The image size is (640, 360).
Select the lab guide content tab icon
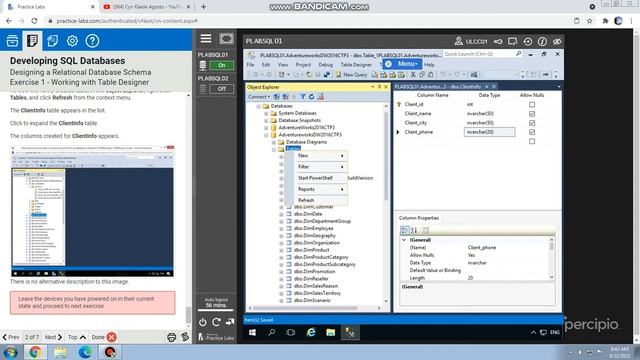[x=32, y=41]
